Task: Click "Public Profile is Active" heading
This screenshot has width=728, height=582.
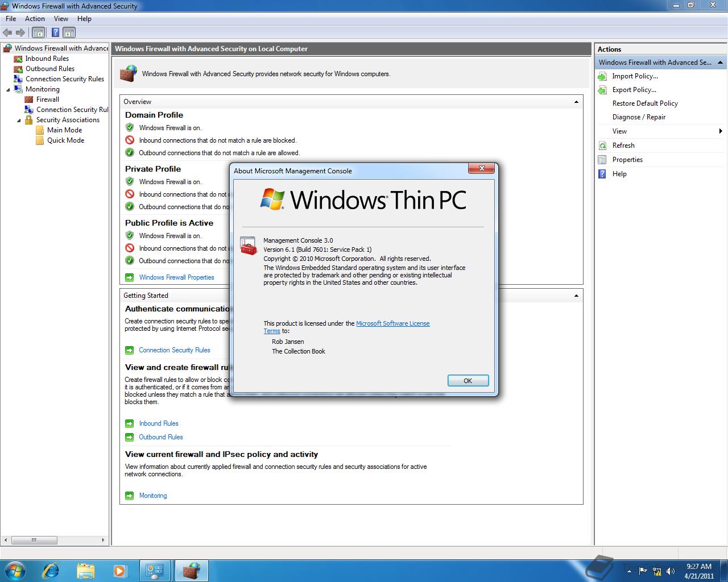Action: (169, 223)
